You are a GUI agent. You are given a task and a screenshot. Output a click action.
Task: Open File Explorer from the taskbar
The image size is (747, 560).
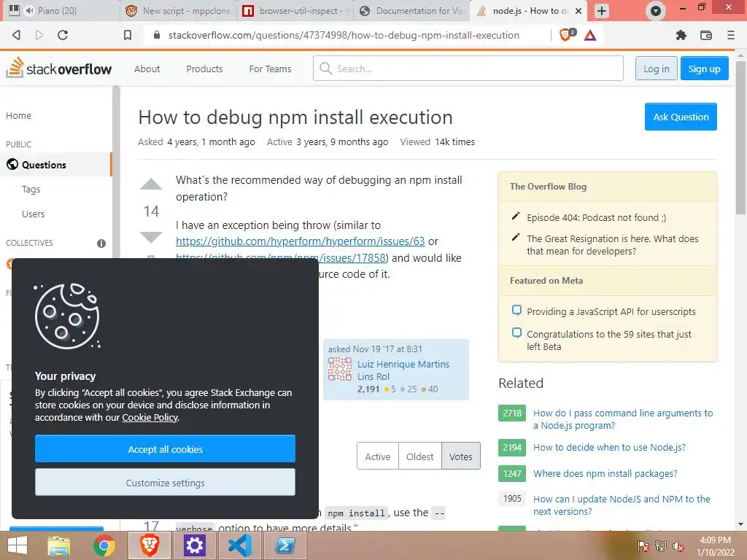(x=59, y=545)
